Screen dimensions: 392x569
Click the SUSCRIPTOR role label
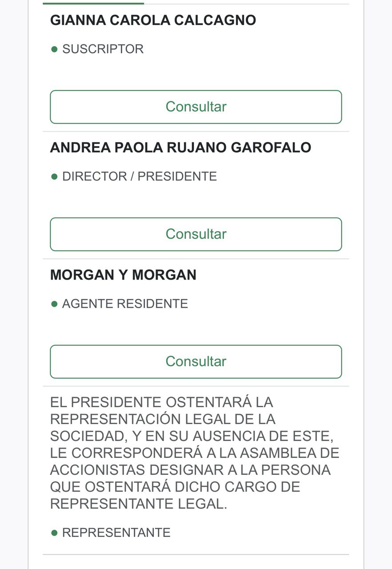103,49
